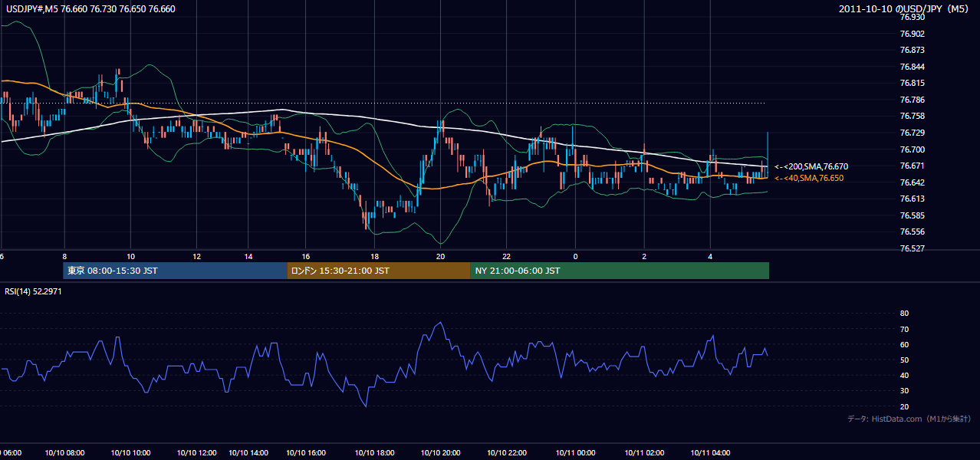980x460 pixels.
Task: Click RSI axis level 50
Action: coord(904,360)
